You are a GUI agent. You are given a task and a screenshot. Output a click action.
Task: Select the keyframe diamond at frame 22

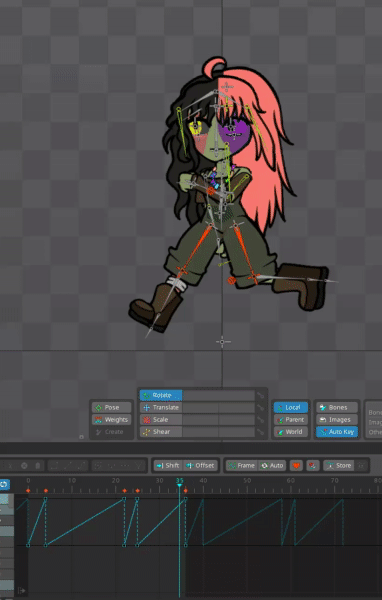(x=124, y=490)
